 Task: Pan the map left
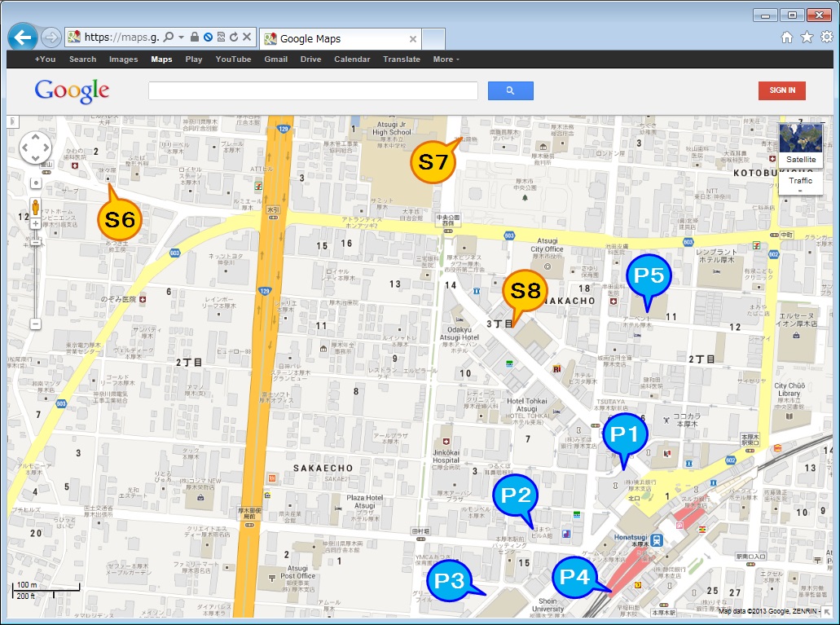24,147
